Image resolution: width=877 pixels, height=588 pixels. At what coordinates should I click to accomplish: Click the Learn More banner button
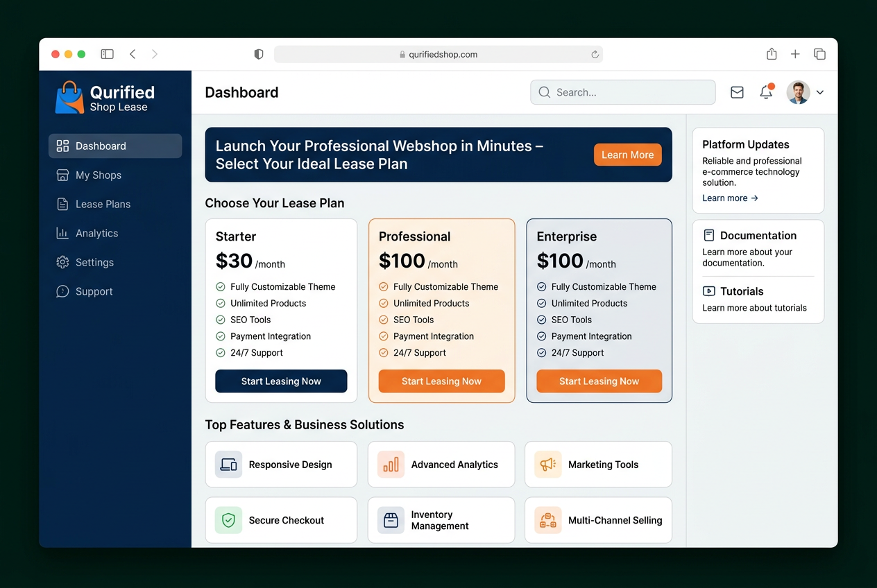tap(628, 155)
